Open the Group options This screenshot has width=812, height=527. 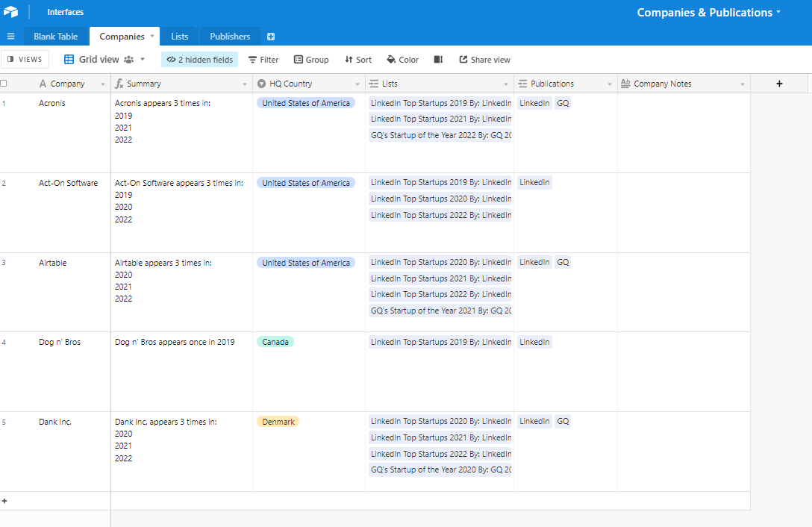311,60
